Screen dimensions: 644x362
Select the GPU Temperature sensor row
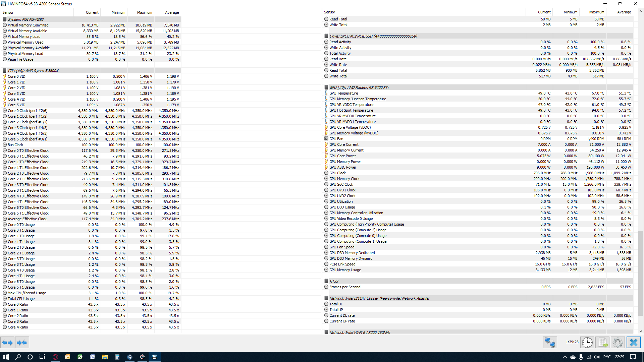pos(343,93)
